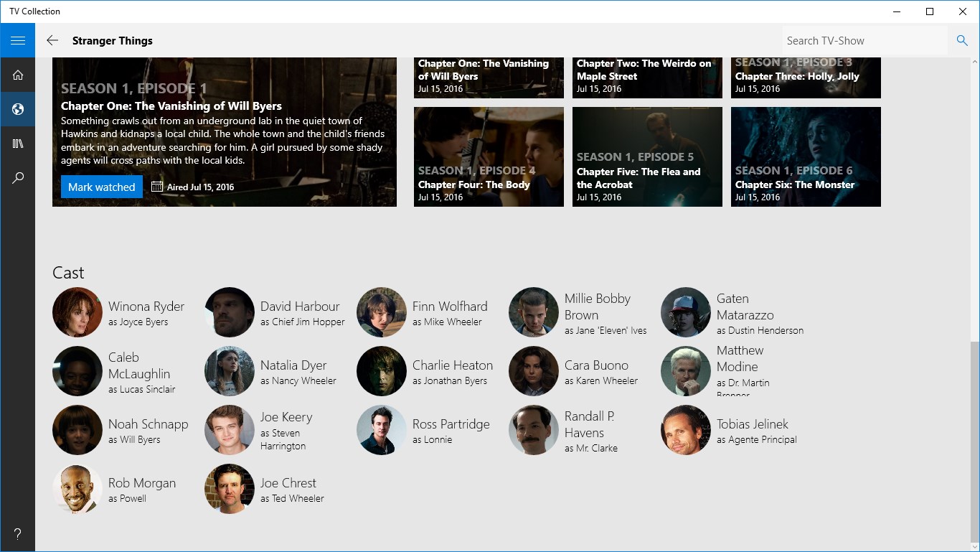Click the vertical scrollbar thumb

point(974,442)
